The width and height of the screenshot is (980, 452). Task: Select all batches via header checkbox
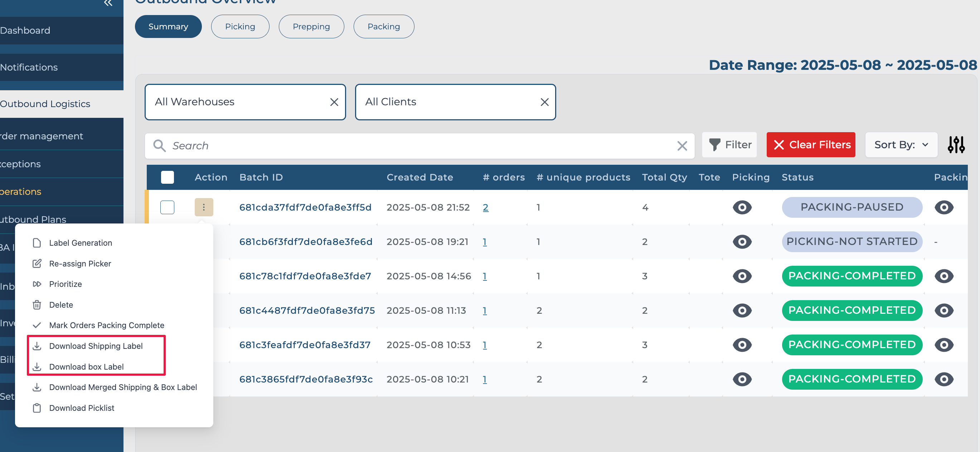point(168,177)
